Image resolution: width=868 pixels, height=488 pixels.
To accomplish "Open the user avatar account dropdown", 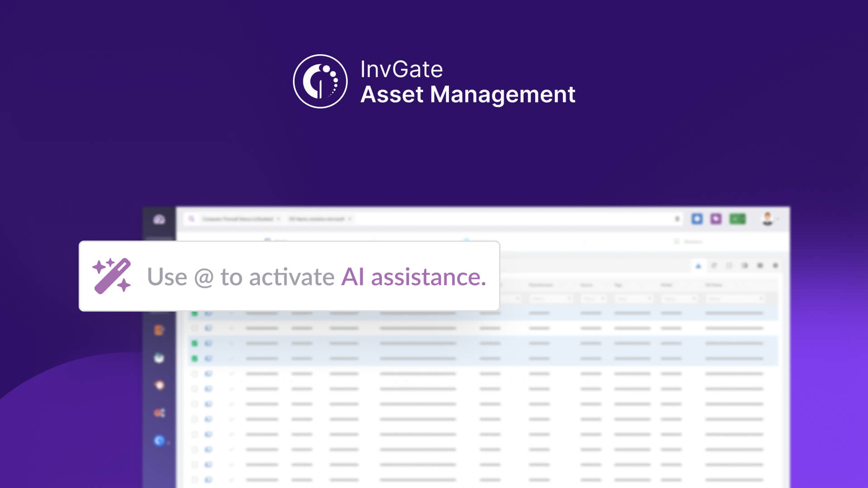I will tap(766, 219).
